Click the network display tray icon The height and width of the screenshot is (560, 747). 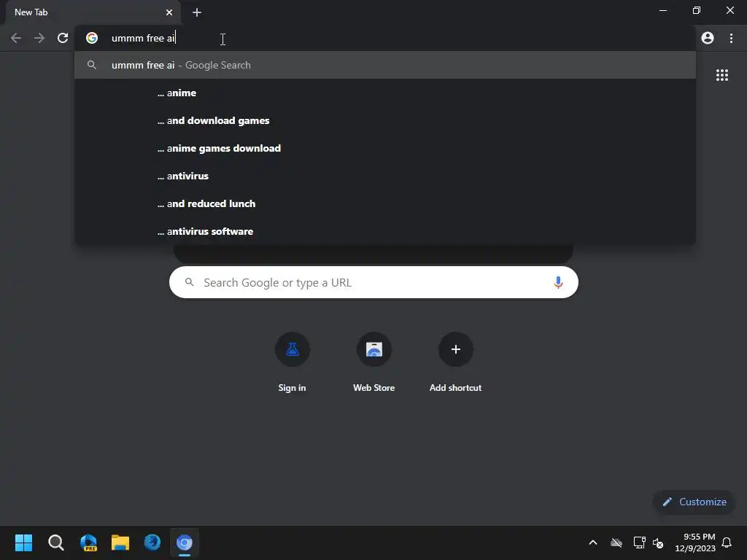tap(639, 542)
